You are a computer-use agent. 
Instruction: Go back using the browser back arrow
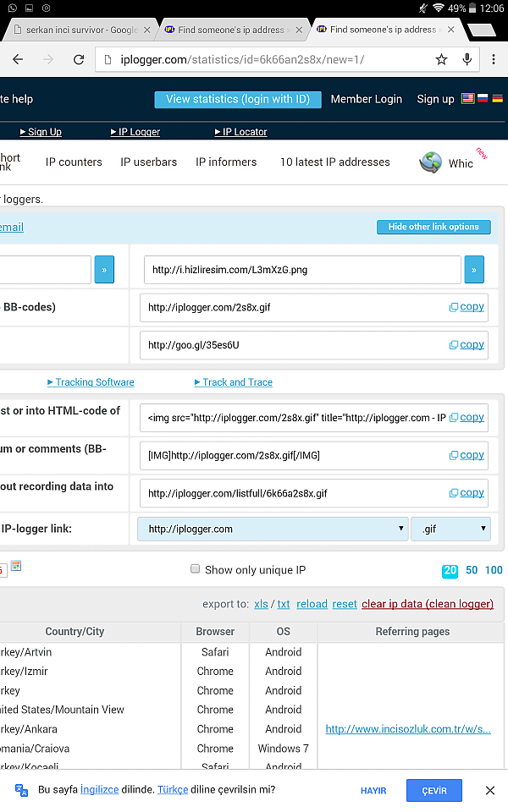click(x=18, y=59)
